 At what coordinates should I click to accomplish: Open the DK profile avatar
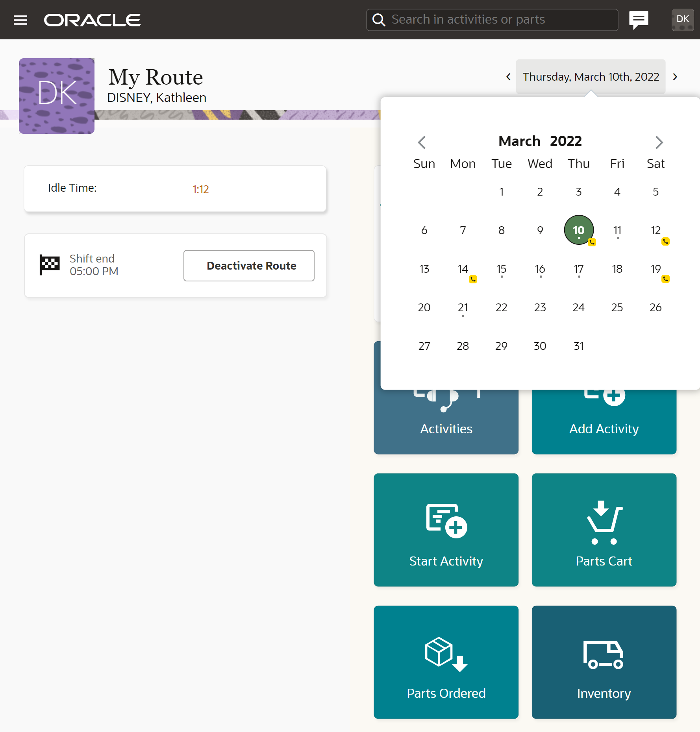click(x=682, y=19)
